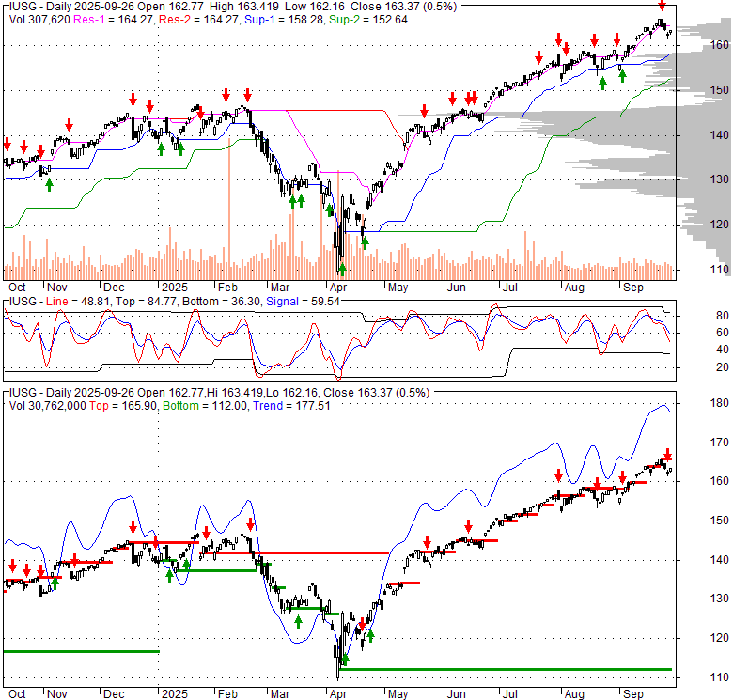Click the 40 oscillator axis label

[723, 350]
